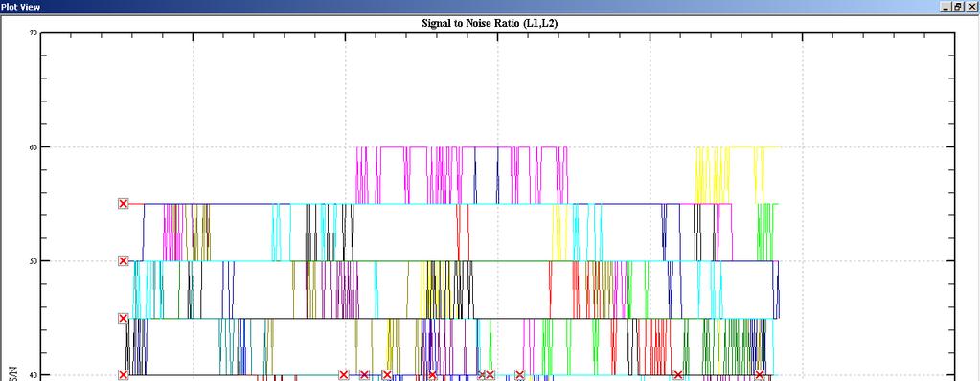This screenshot has width=980, height=381.
Task: Click the 'Plot View' title bar text
Action: tap(21, 7)
